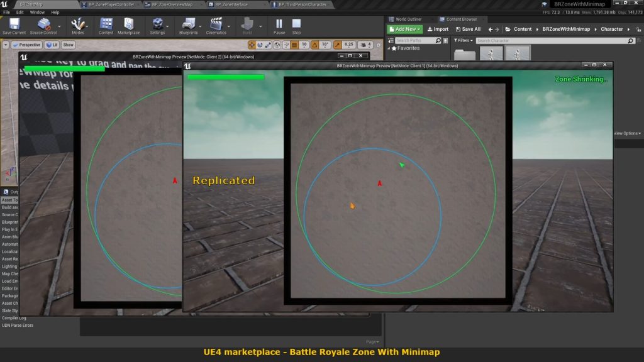Image resolution: width=644 pixels, height=362 pixels.
Task: Toggle scale snapping icon
Action: (338, 45)
